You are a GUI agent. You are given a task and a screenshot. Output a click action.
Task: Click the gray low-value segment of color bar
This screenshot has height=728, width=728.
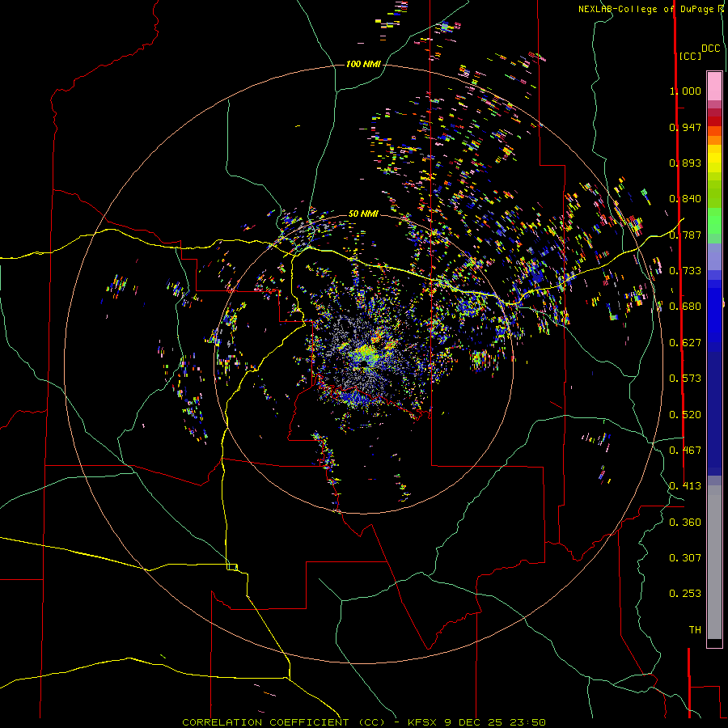click(x=714, y=562)
